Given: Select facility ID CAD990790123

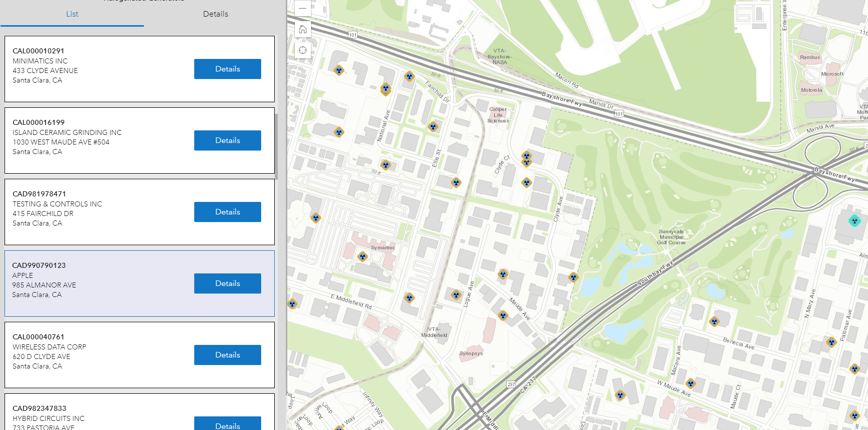Looking at the screenshot, I should [39, 265].
